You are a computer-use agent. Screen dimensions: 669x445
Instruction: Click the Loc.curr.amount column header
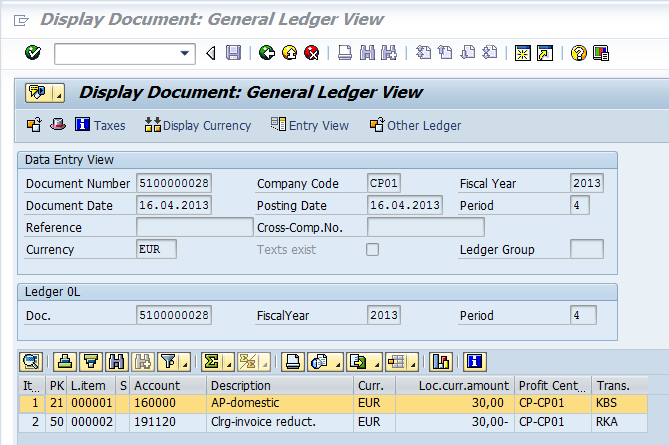(455, 386)
